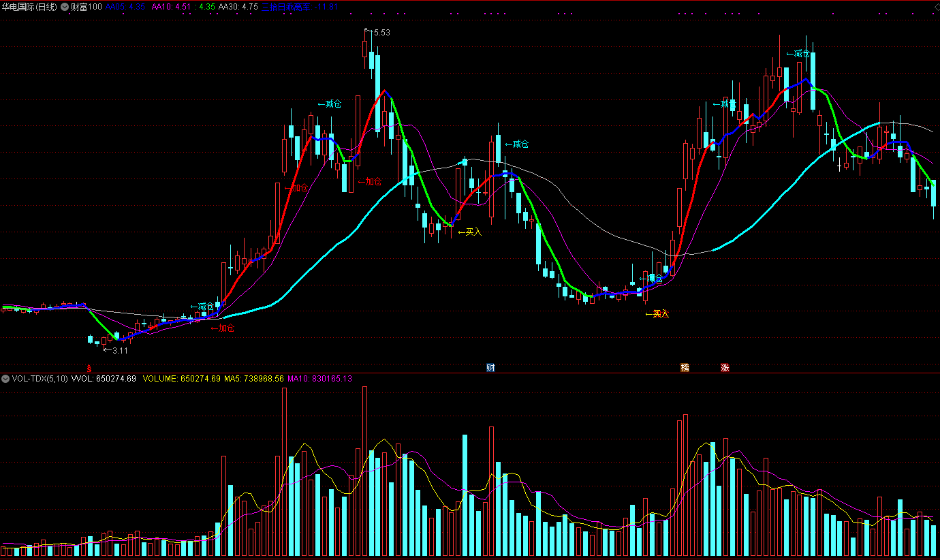The height and width of the screenshot is (560, 940).
Task: Click the earliest red 加仓 signal label
Action: pyautogui.click(x=222, y=328)
